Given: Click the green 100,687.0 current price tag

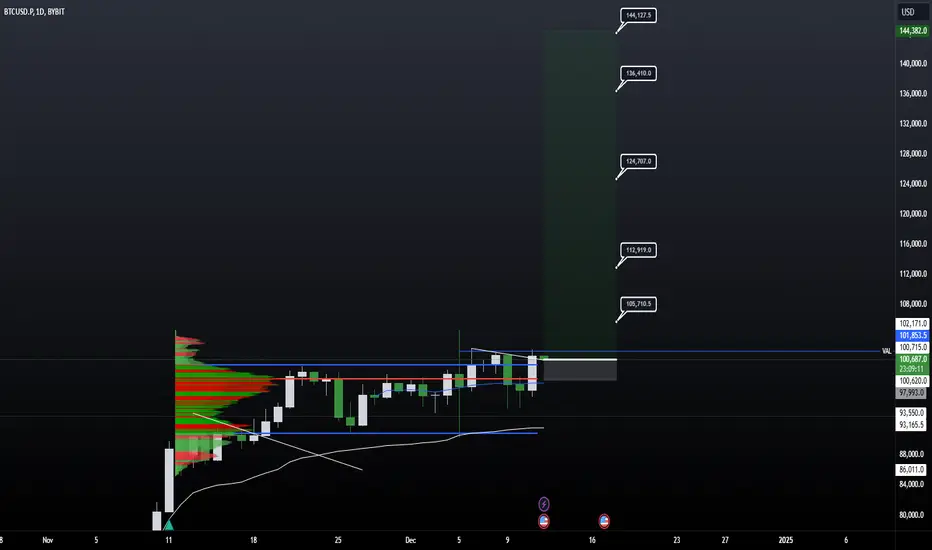Looking at the screenshot, I should 912,359.
